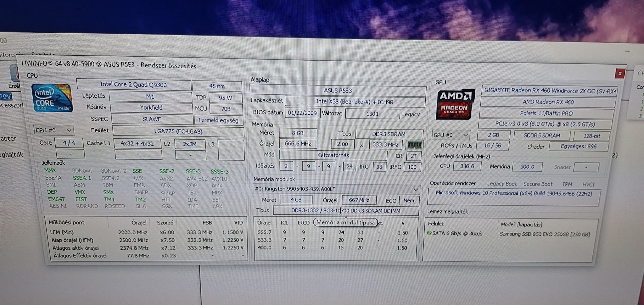Screen dimensions: 644x305
Task: Click the tRFC value 100 field
Action: point(412,167)
